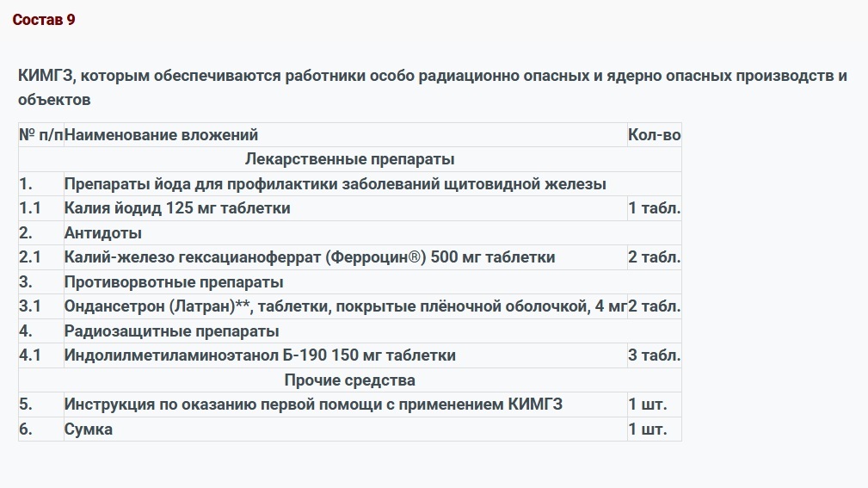This screenshot has height=488, width=868.
Task: Select the "Антидоты" category cell
Action: coord(103,232)
